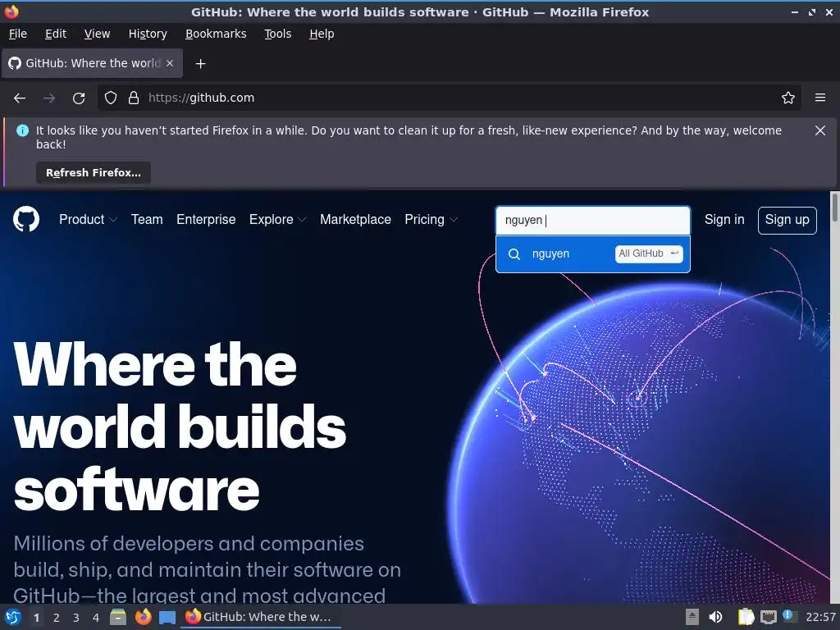
Task: Click the network status tray icon
Action: [768, 617]
